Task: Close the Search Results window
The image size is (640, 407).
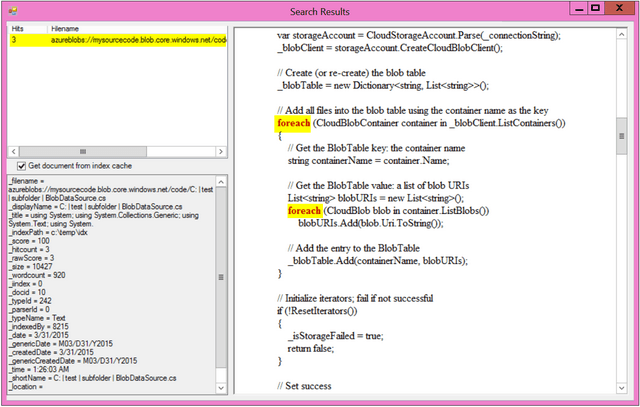Action: 620,8
